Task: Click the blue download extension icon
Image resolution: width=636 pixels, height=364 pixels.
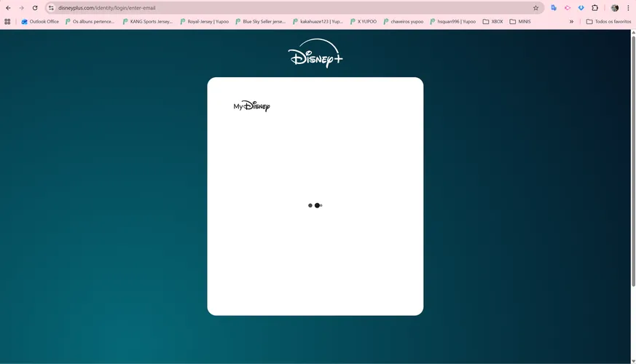Action: click(x=581, y=8)
